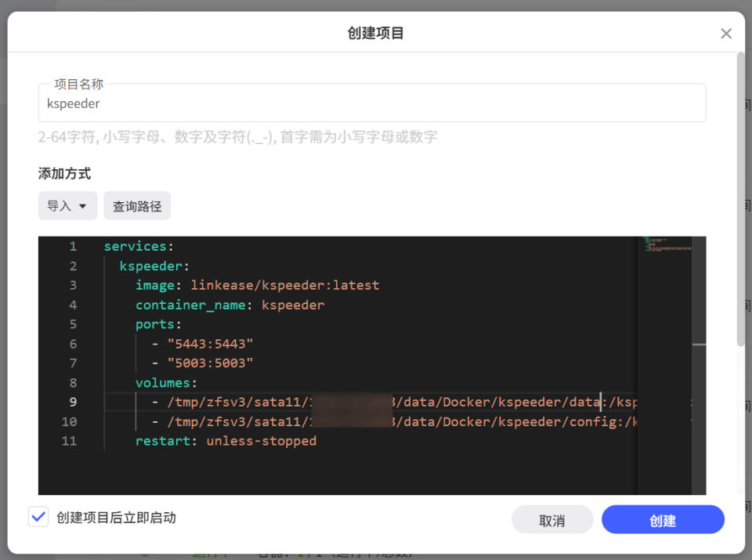Close the 创建项目 dialog

[x=726, y=33]
